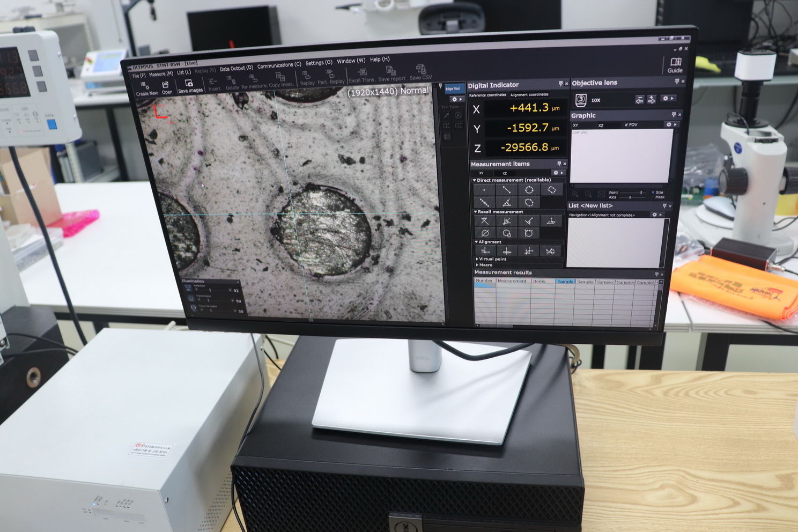Click the Edge Tool button
This screenshot has height=532, width=798.
(x=453, y=88)
